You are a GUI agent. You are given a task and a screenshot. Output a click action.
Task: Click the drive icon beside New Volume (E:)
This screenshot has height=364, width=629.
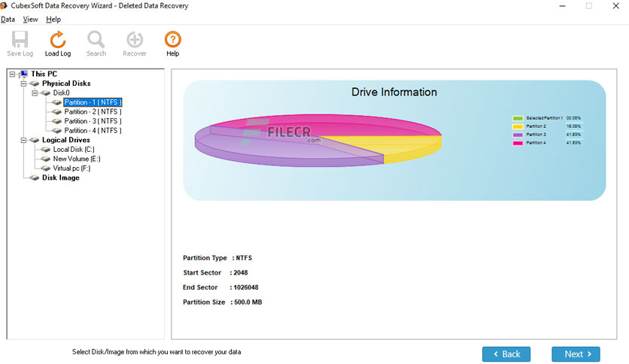click(46, 159)
